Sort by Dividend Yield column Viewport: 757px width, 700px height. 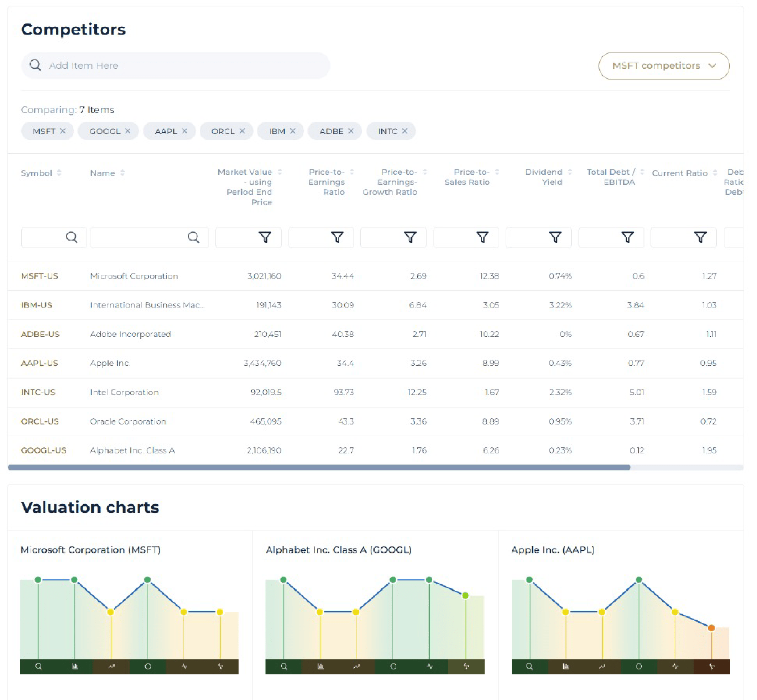tap(570, 172)
